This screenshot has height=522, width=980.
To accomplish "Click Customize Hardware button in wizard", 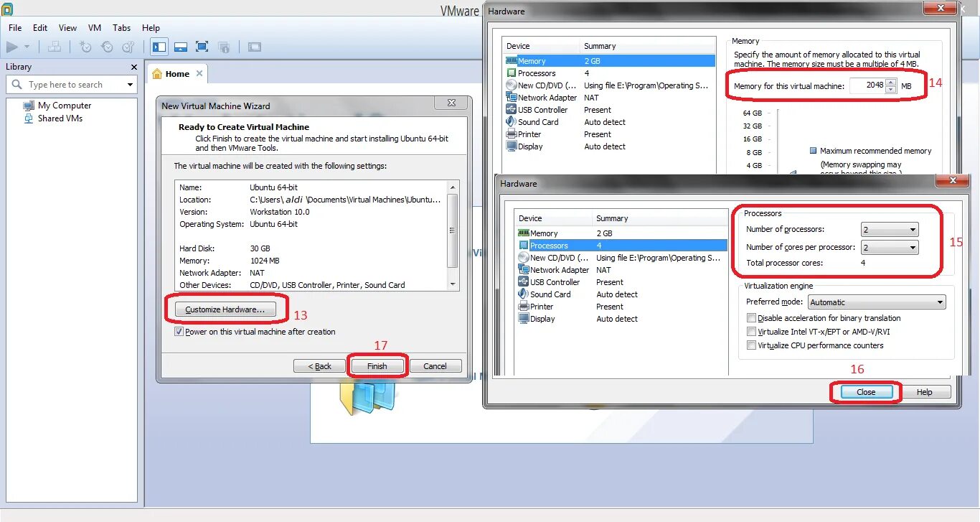I will (x=225, y=309).
